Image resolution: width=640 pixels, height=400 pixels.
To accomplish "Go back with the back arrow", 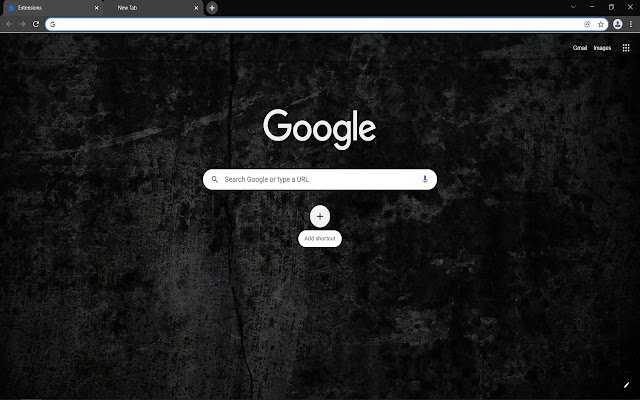I will tap(9, 24).
